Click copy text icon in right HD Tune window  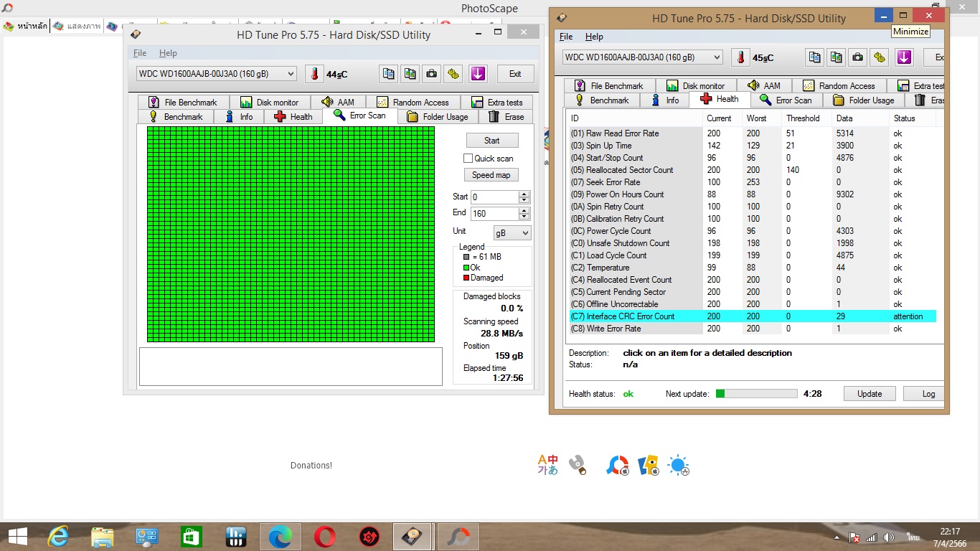[x=814, y=57]
